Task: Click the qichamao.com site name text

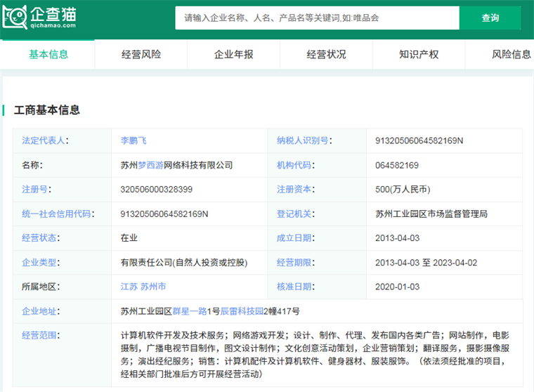Action: tap(53, 25)
